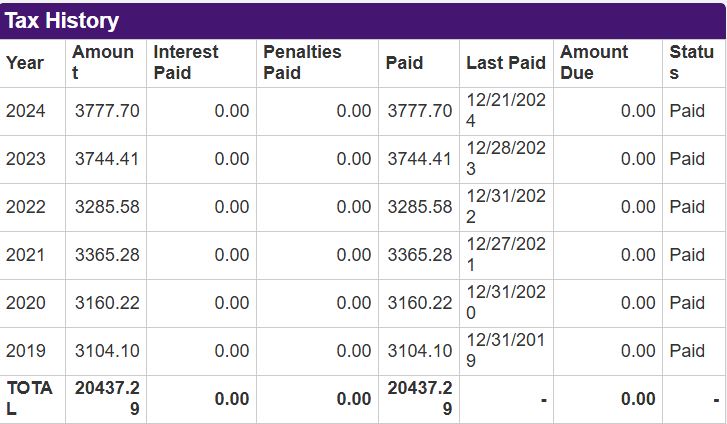Select the 2024 year cell

pos(26,111)
